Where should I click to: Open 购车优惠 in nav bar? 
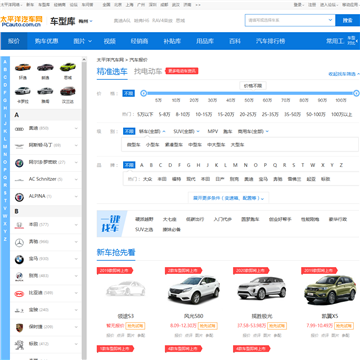(x=46, y=41)
